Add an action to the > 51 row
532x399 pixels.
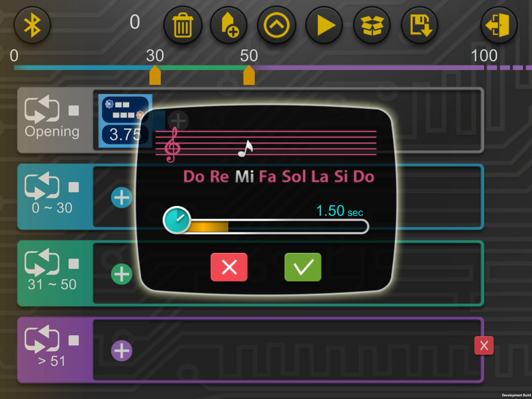tap(122, 351)
